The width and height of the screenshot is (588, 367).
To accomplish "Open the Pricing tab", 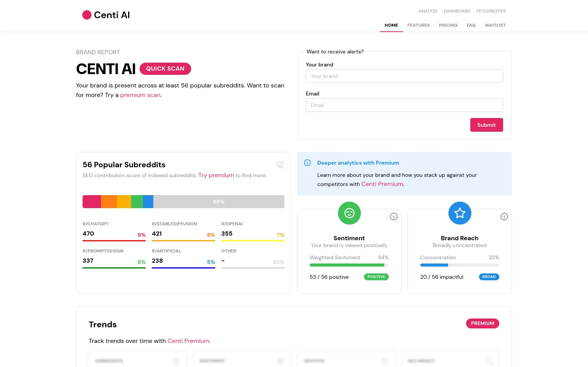I will [448, 25].
